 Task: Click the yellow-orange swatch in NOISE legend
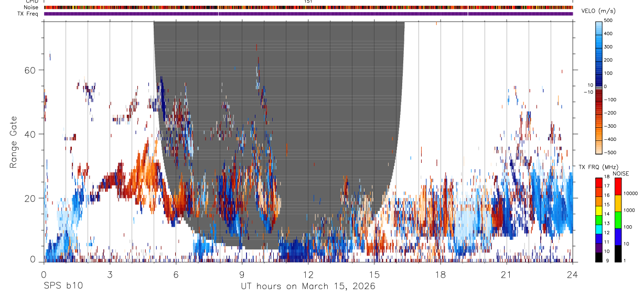(618, 203)
